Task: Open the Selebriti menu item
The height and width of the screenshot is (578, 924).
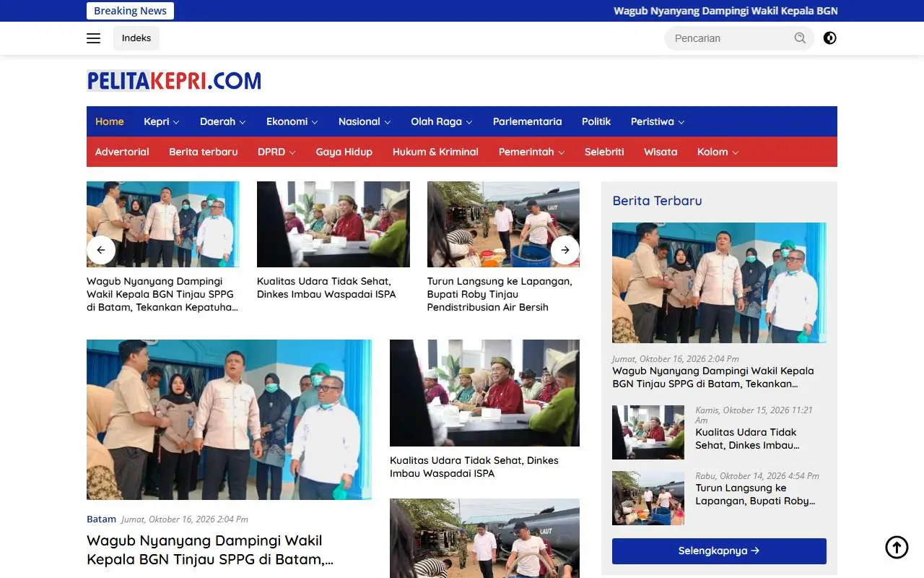Action: [x=604, y=152]
